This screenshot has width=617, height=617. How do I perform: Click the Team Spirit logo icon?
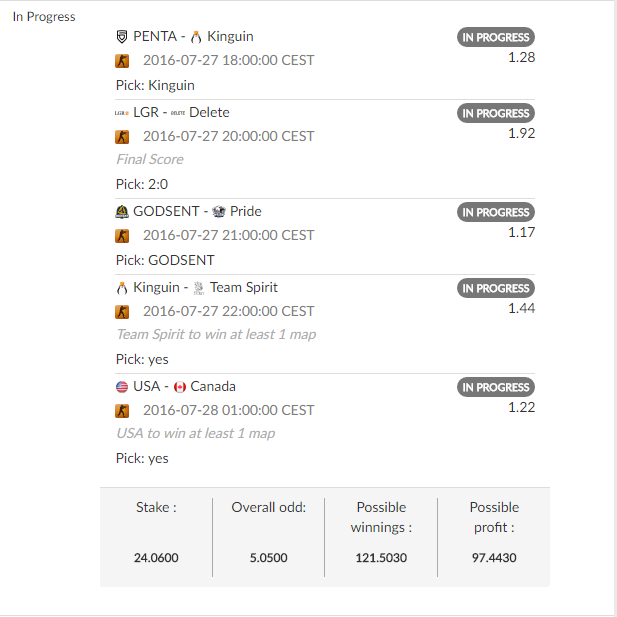click(198, 288)
